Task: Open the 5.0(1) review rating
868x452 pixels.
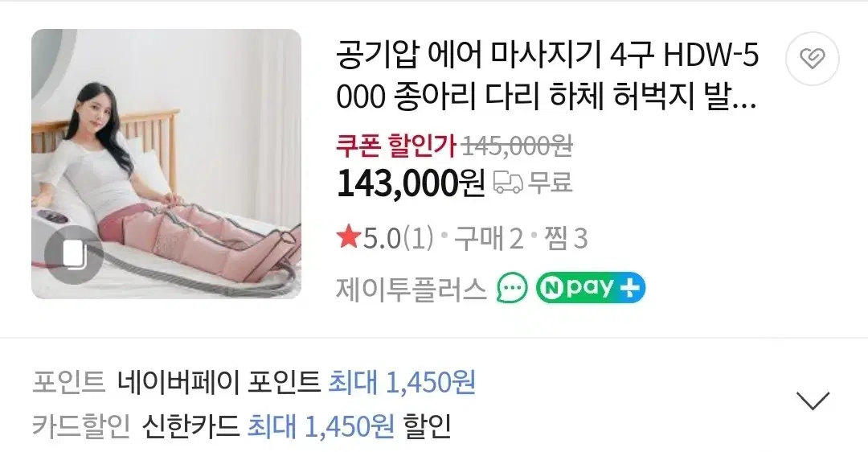Action: coord(398,239)
